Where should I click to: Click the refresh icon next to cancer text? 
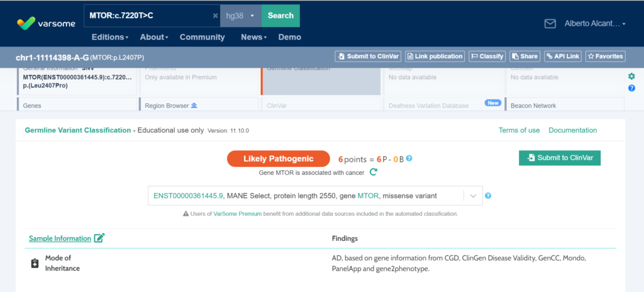coord(373,172)
